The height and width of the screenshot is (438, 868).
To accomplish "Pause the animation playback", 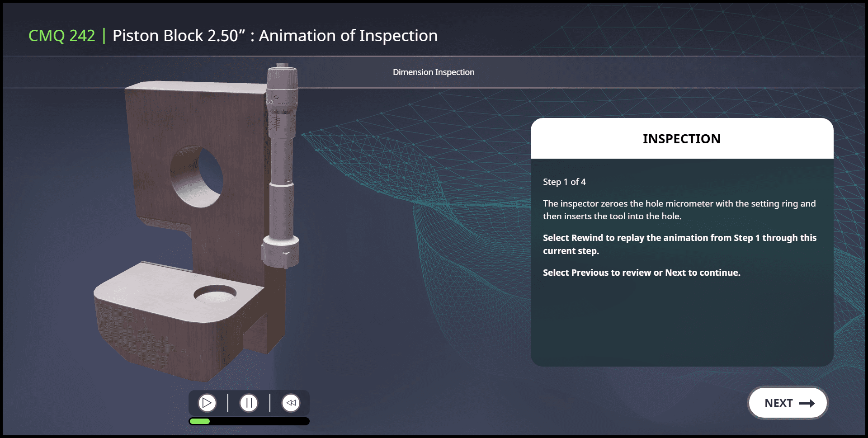I will [249, 403].
